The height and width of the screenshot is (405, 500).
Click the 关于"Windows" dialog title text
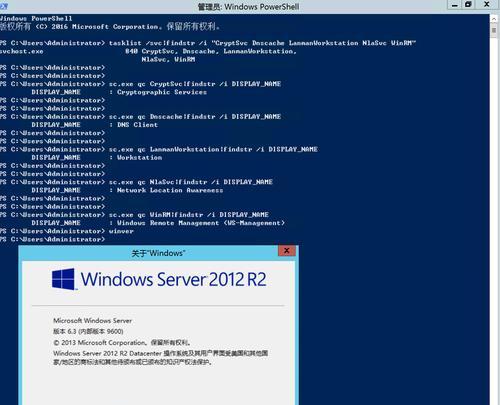pos(158,253)
